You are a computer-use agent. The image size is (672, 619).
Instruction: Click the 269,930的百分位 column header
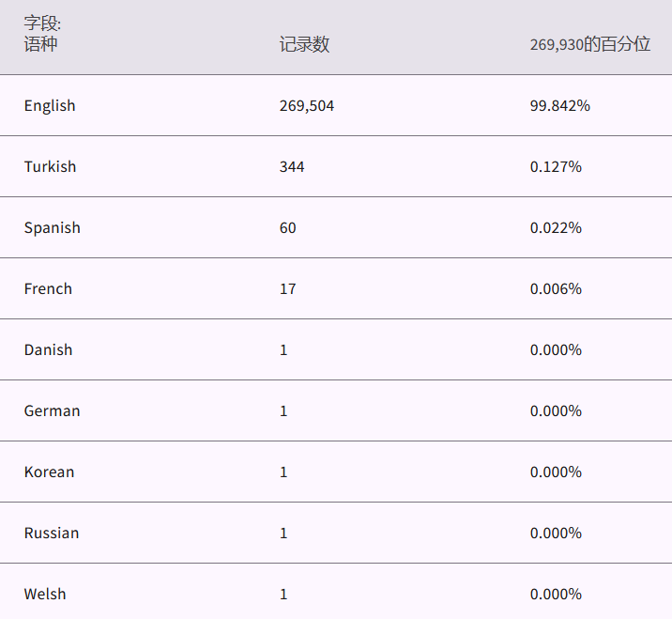[589, 45]
